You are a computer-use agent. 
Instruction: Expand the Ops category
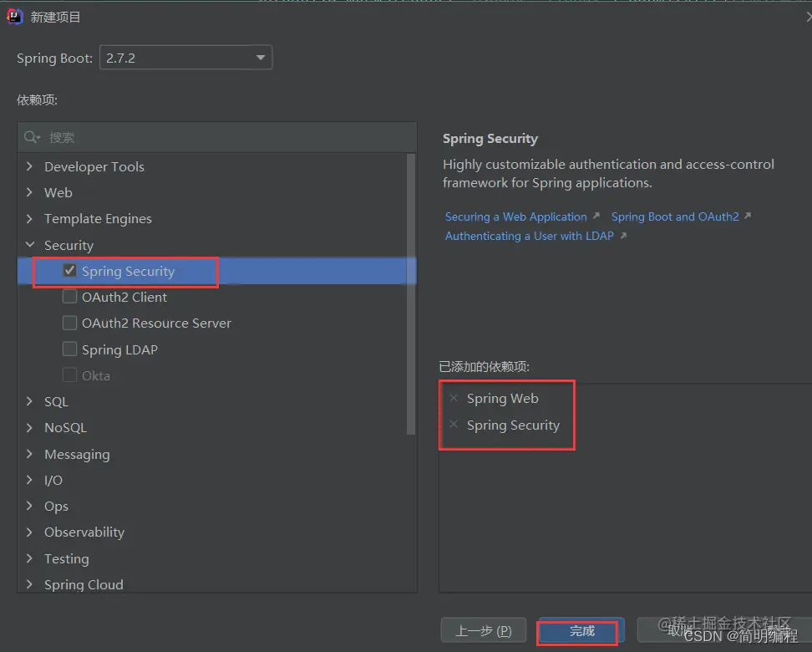29,506
